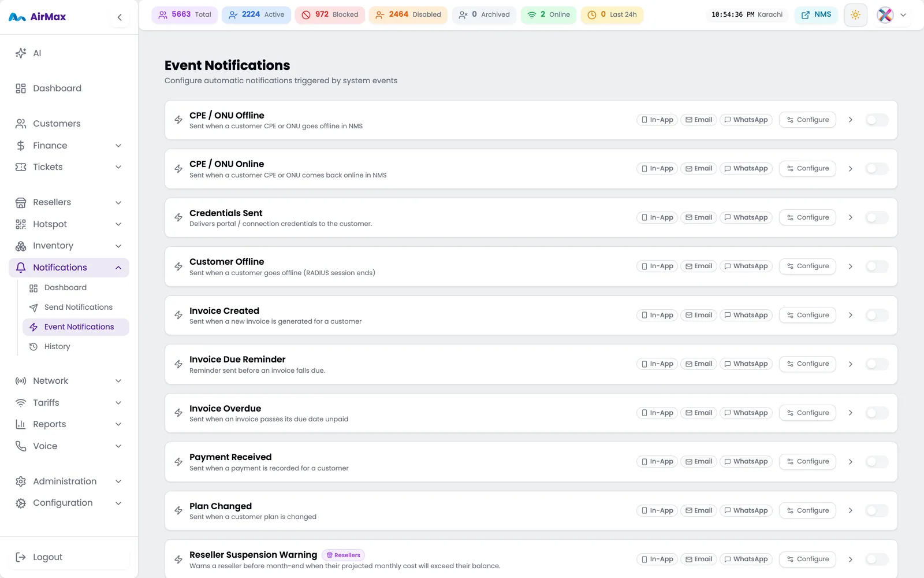Click the Voice phone icon
The width and height of the screenshot is (924, 578).
click(21, 446)
